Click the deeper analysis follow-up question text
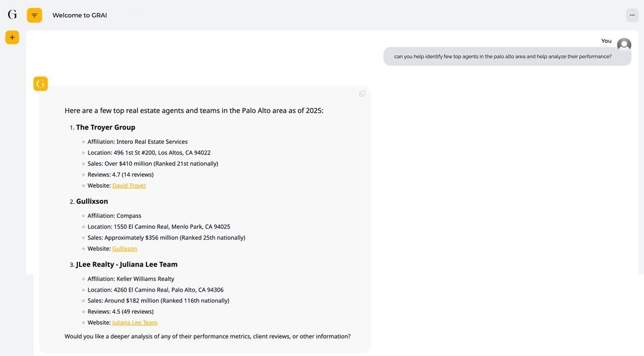 click(207, 337)
